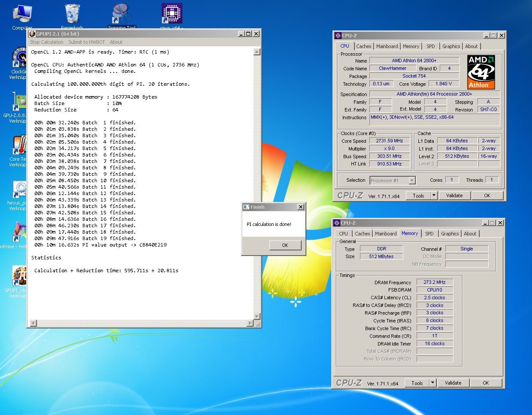Click the upper CPU-Z window title icon
This screenshot has height=415, width=532.
click(x=338, y=36)
